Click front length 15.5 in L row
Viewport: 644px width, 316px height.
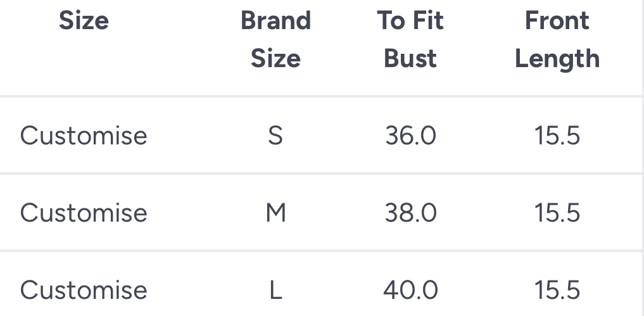(x=557, y=290)
